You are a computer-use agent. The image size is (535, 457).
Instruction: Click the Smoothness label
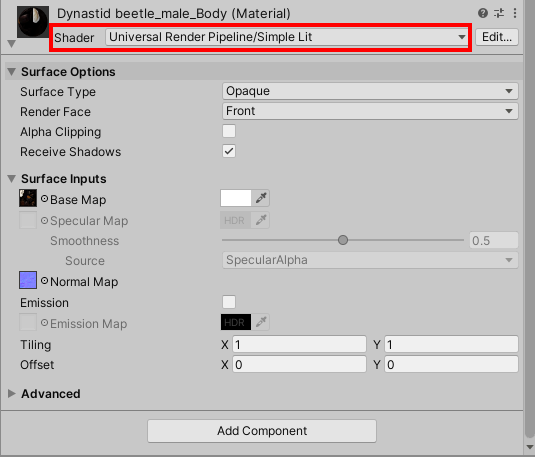click(x=85, y=241)
